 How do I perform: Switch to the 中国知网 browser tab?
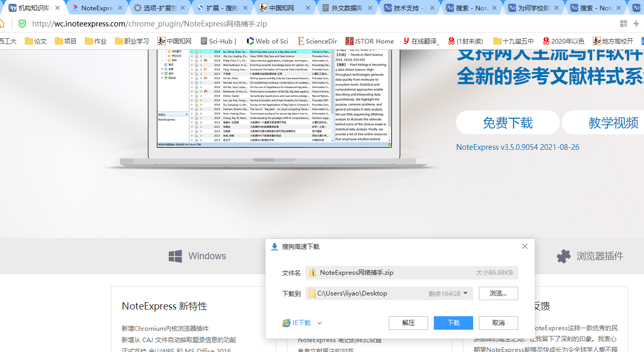284,8
